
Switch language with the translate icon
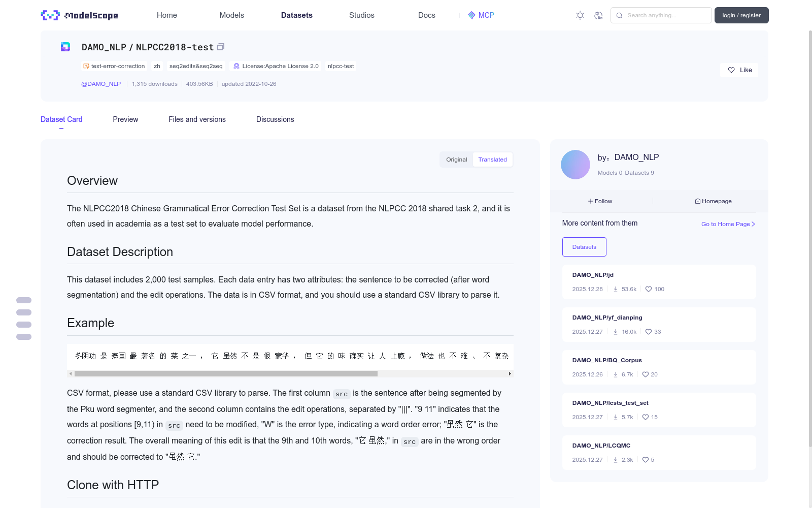pyautogui.click(x=598, y=15)
